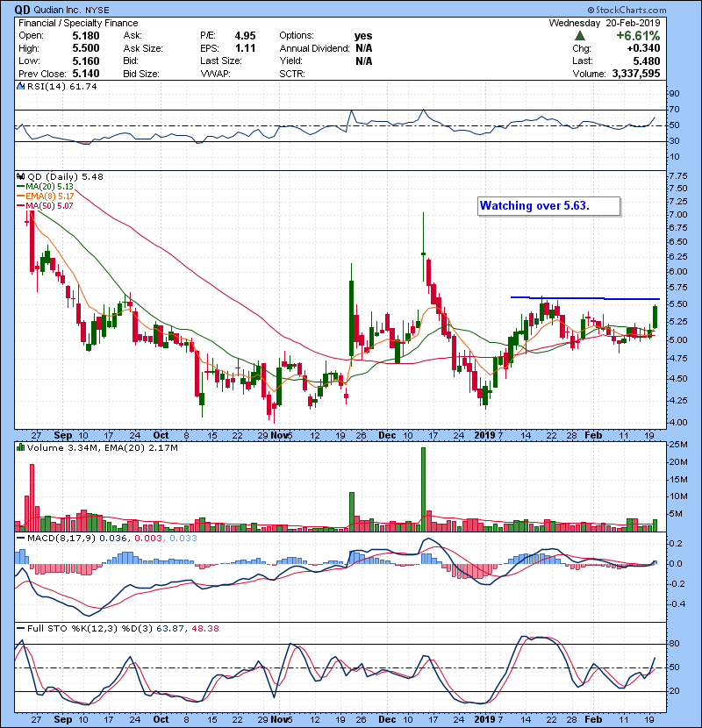Click the QD (Daily) 5.48 chart legend
The image size is (702, 728).
65,176
